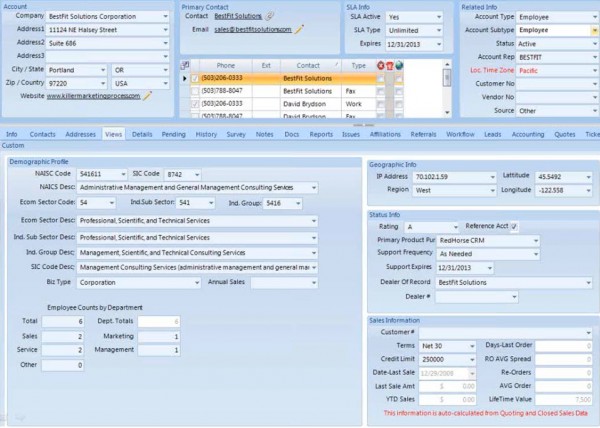Click the phone list scrollbar up arrow
600x428 pixels.
click(447, 64)
